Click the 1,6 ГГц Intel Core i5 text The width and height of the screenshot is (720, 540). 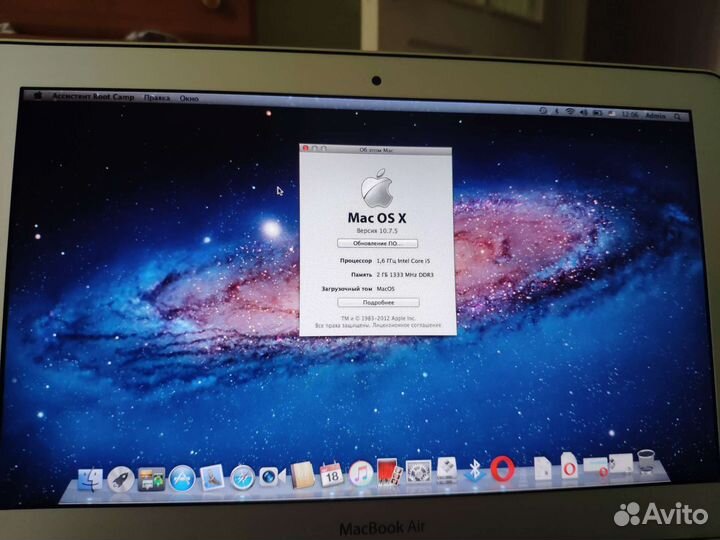403,261
